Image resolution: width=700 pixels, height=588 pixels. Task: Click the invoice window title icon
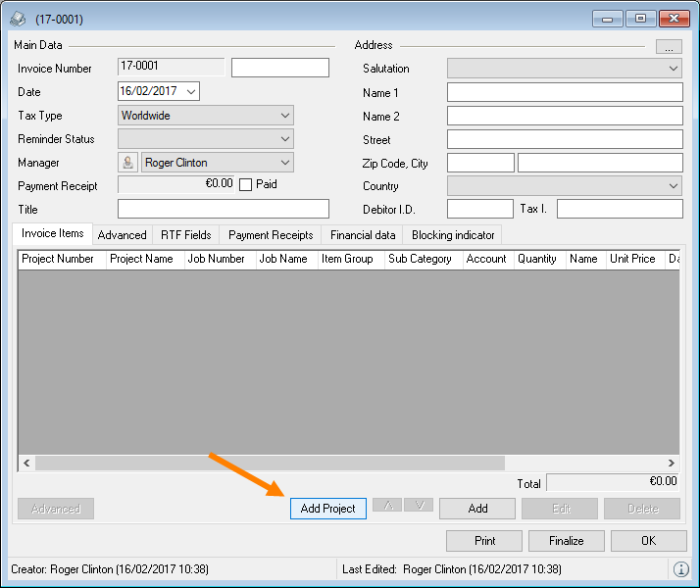(x=18, y=19)
